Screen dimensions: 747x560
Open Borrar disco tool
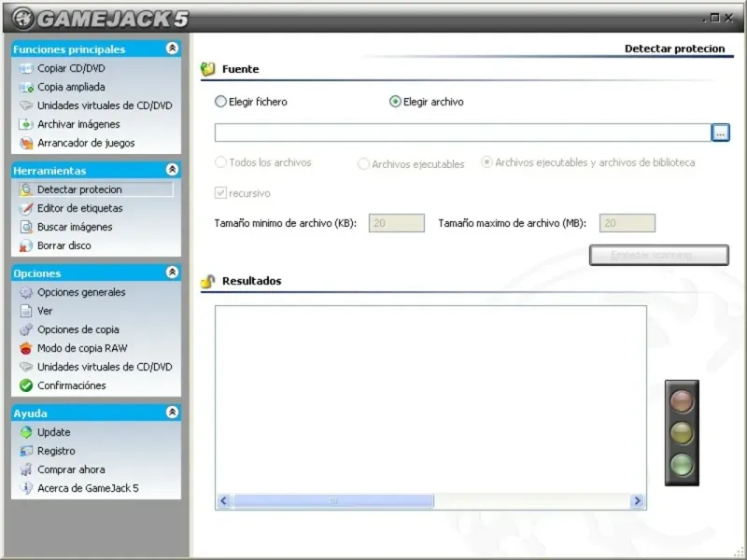(63, 245)
